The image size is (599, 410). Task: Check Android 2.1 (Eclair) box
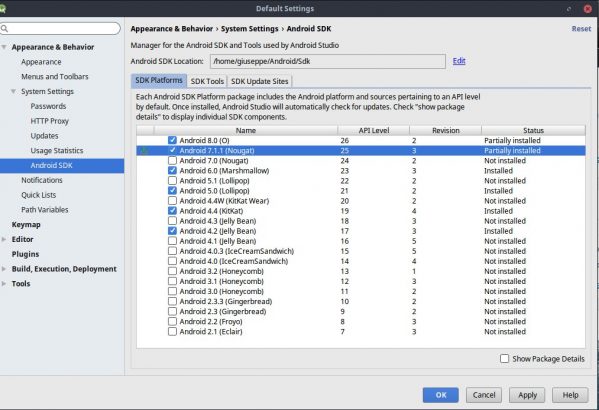172,332
